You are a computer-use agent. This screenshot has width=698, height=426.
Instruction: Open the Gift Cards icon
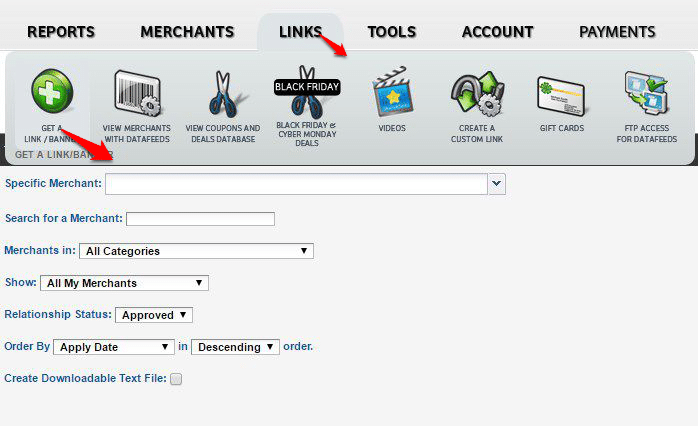tap(561, 96)
